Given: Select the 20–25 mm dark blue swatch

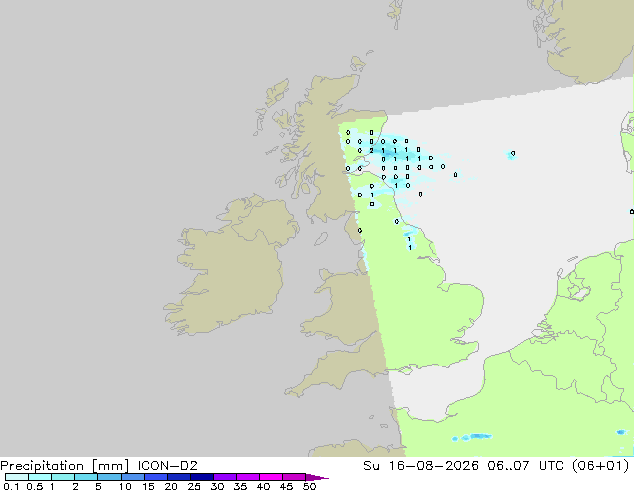Looking at the screenshot, I should 178,477.
